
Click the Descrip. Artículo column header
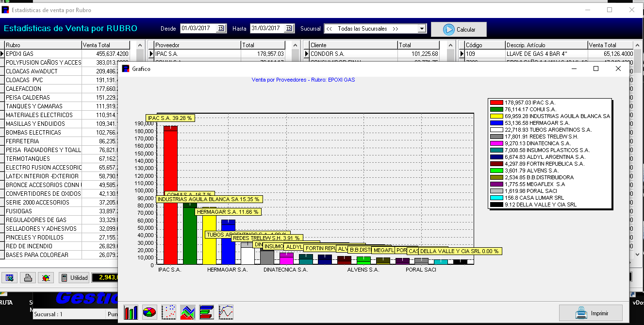coord(546,45)
